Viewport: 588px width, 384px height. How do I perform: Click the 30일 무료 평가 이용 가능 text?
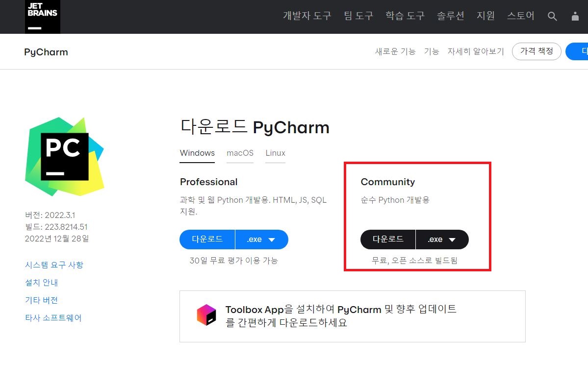[x=233, y=261]
